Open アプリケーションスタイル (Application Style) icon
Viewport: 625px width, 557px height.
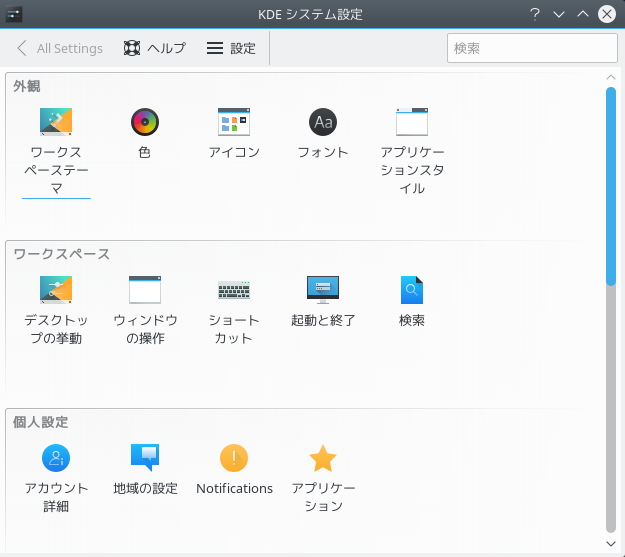412,122
